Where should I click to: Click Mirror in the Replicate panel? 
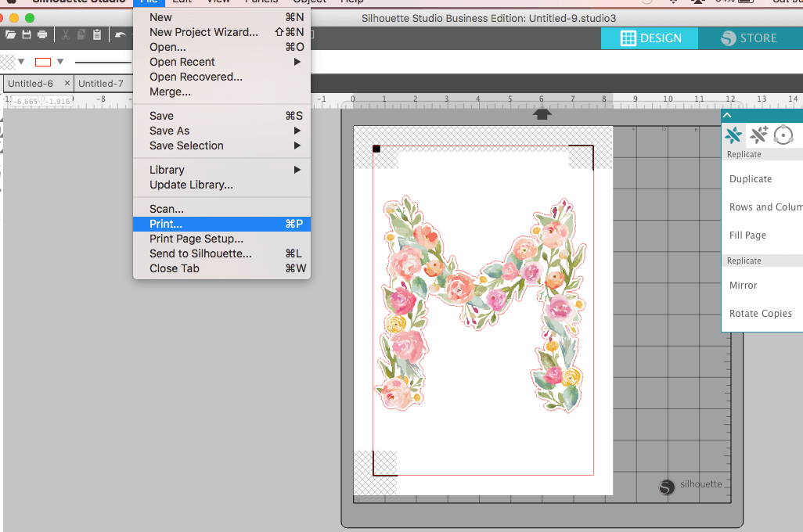pos(743,286)
